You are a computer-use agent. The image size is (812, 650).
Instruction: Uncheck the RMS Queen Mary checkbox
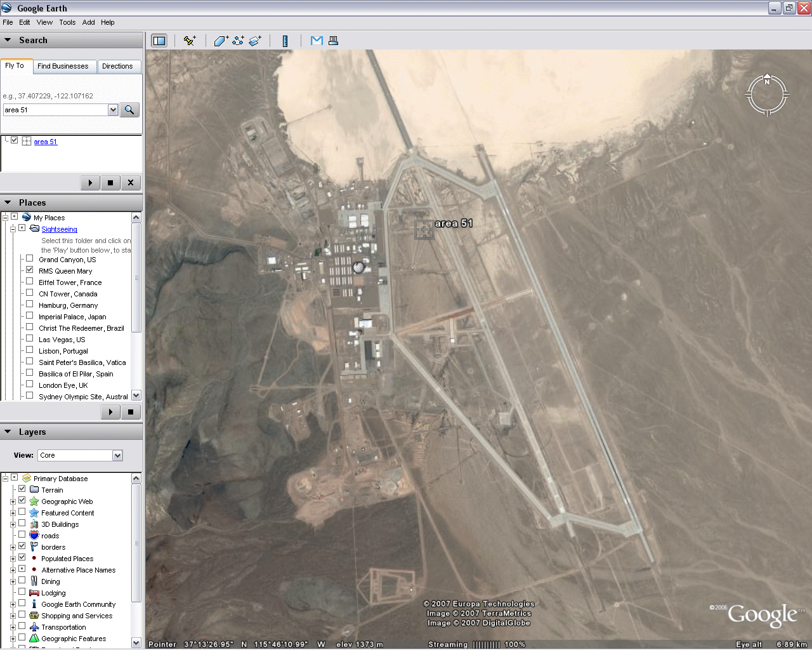[30, 270]
